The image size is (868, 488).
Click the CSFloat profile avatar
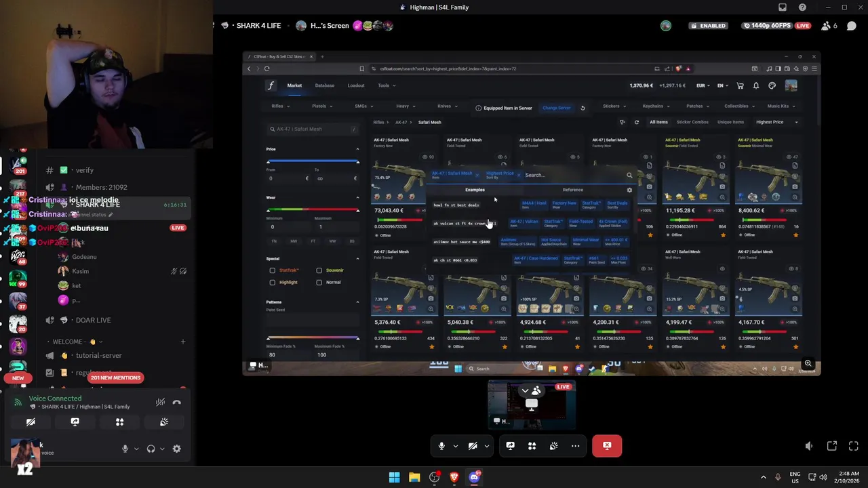[x=791, y=85]
